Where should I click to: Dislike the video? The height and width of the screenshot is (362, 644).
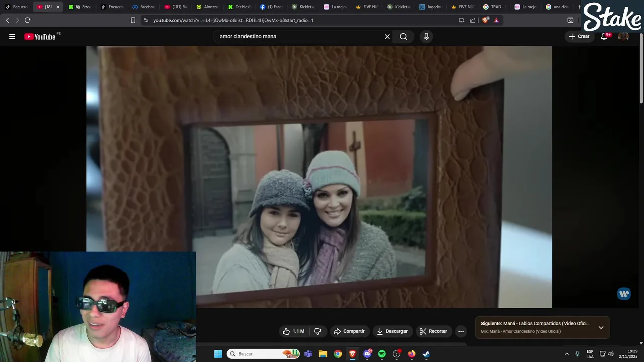pyautogui.click(x=318, y=331)
